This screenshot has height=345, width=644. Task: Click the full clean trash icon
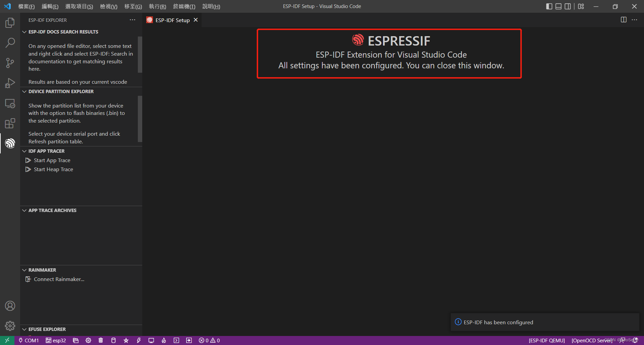pos(101,340)
